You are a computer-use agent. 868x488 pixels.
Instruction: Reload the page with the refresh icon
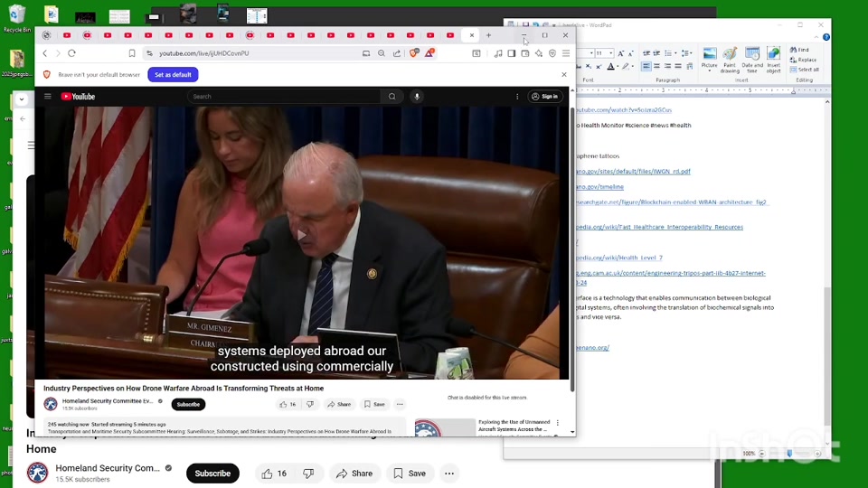(71, 53)
